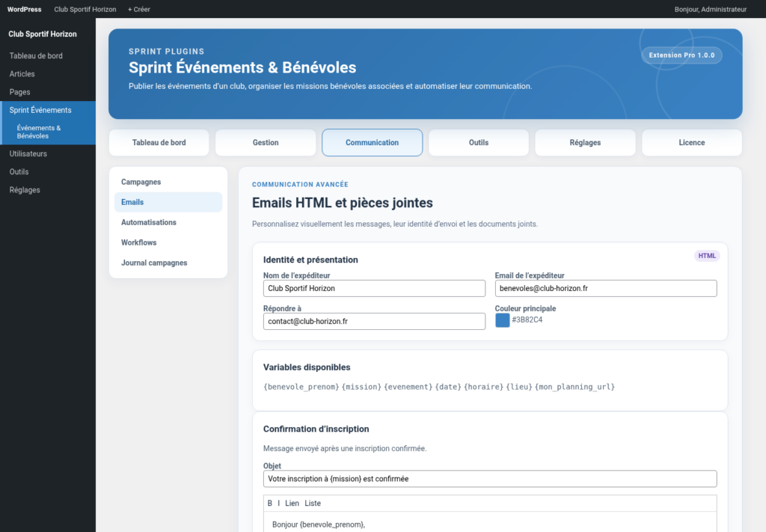Image resolution: width=766 pixels, height=532 pixels.
Task: Click the Objet field of confirmation email
Action: coord(490,479)
